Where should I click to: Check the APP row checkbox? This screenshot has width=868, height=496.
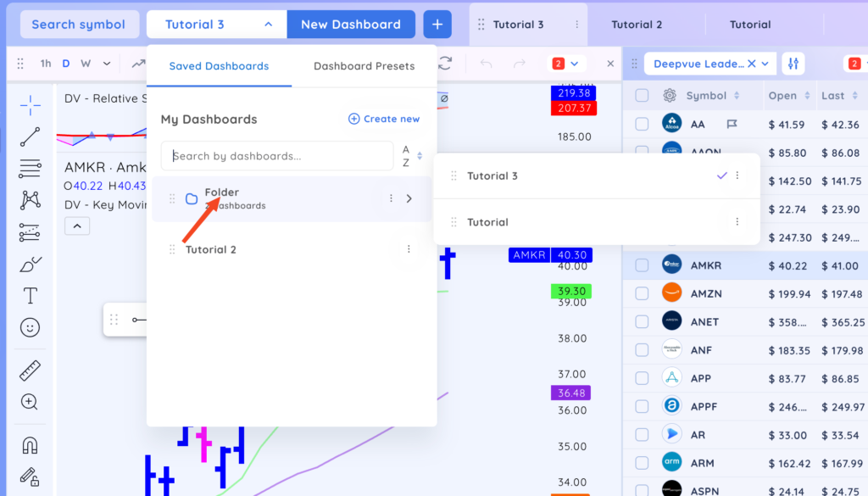click(x=642, y=378)
